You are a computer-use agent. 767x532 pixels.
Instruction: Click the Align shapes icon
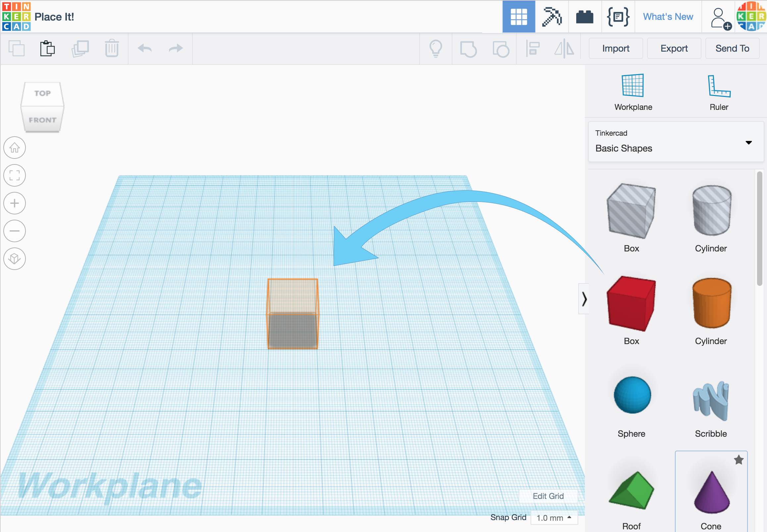click(x=533, y=49)
